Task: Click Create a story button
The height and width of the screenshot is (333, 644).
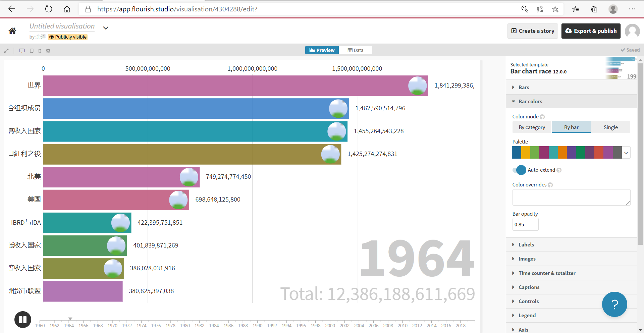Action: tap(533, 31)
